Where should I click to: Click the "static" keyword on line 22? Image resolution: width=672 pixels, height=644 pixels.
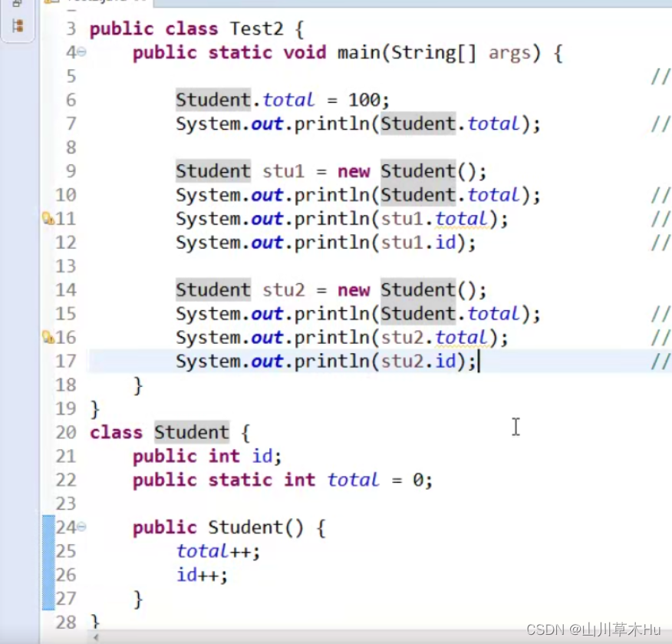click(240, 481)
